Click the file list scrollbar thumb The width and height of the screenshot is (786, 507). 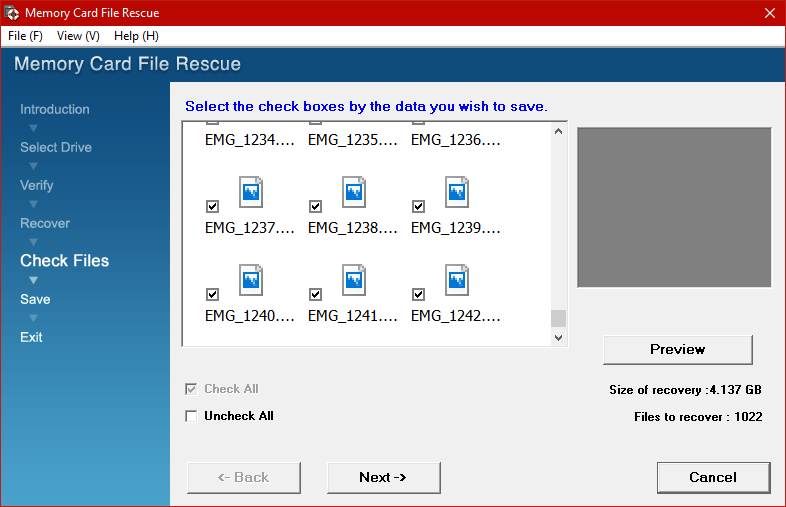[558, 318]
